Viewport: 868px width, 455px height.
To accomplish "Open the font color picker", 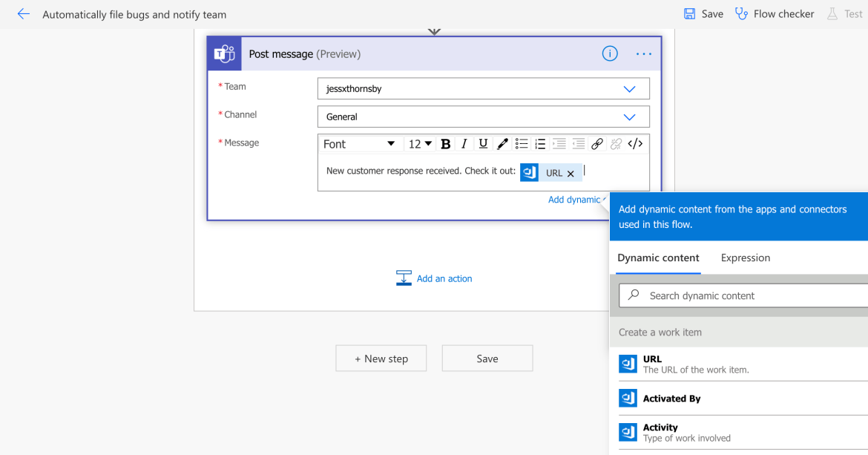I will coord(502,144).
